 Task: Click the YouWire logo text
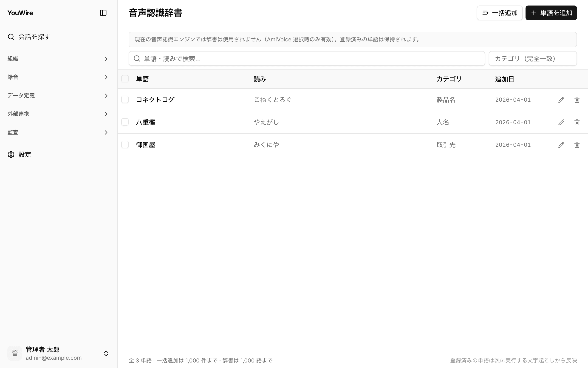coord(20,13)
